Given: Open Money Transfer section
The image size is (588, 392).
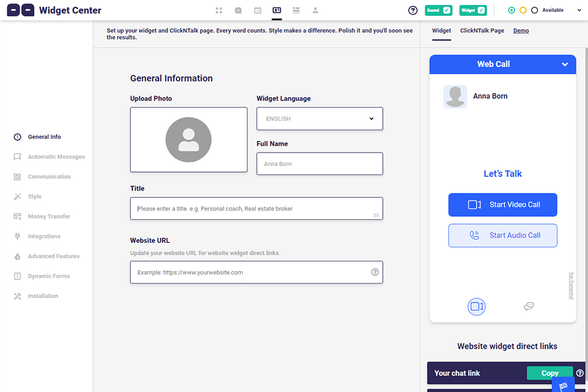Looking at the screenshot, I should 42,216.
